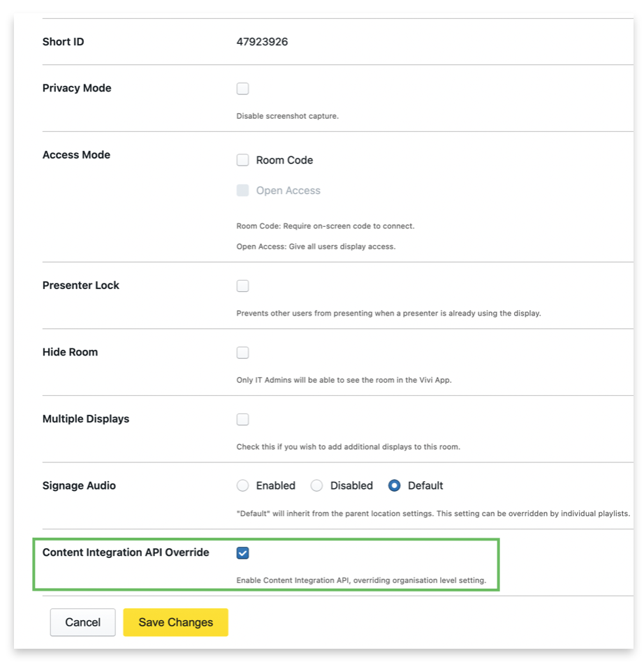The width and height of the screenshot is (644, 662).
Task: Click the Disabled radio label text
Action: [x=351, y=486]
